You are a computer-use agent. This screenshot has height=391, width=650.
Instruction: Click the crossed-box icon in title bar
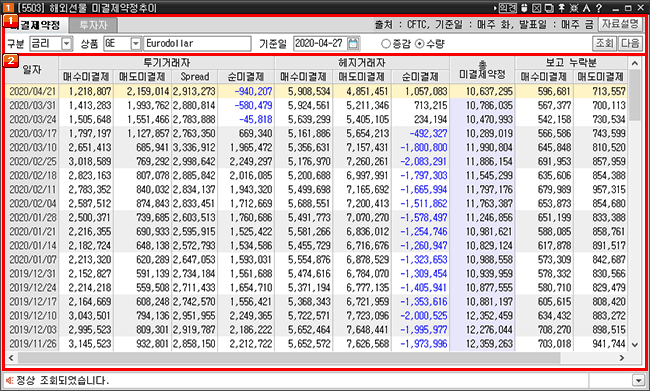point(536,8)
